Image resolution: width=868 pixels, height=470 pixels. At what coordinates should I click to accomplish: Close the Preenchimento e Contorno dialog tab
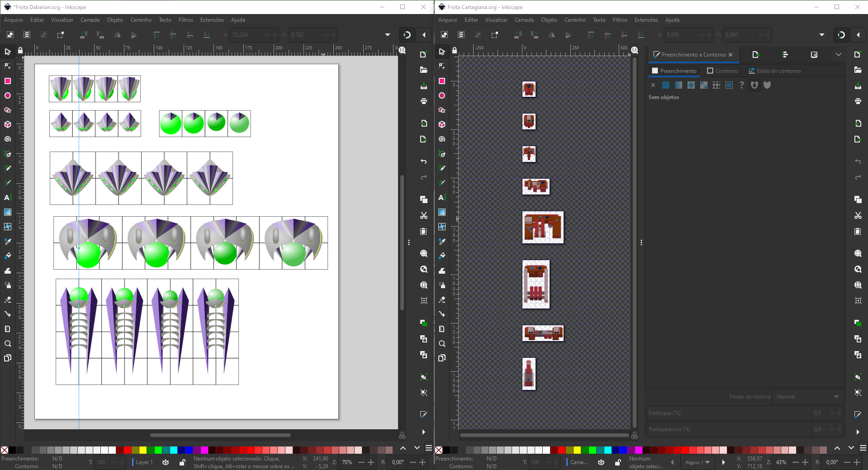point(730,55)
